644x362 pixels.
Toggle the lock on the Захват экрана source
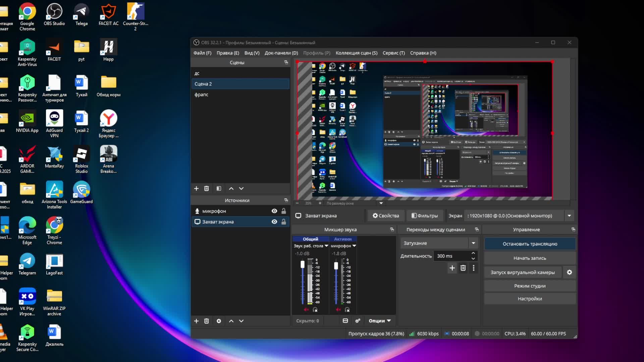pos(284,222)
